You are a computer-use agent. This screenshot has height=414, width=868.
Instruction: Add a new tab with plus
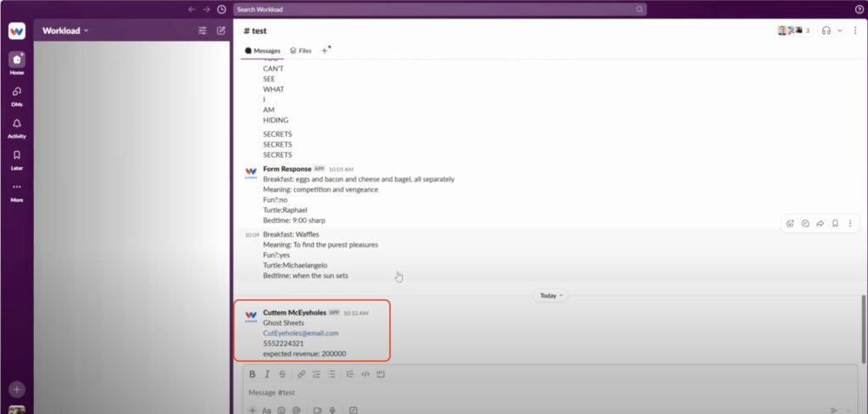point(325,50)
